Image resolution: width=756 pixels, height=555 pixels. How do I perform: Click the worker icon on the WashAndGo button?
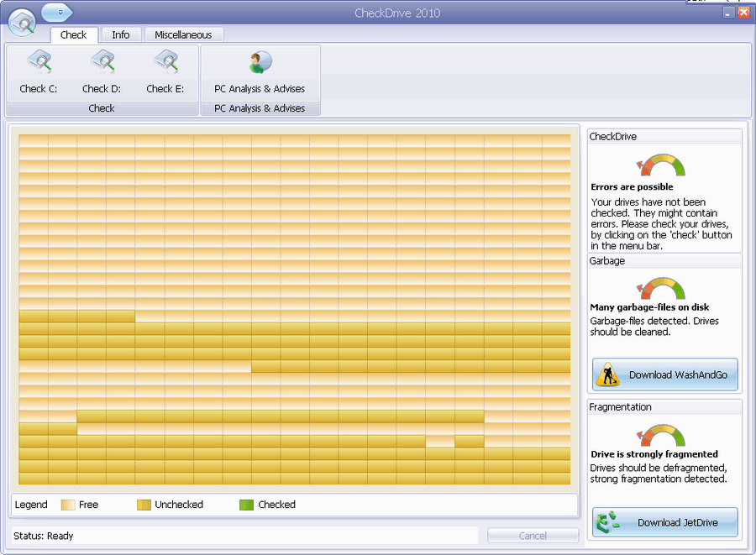coord(609,374)
